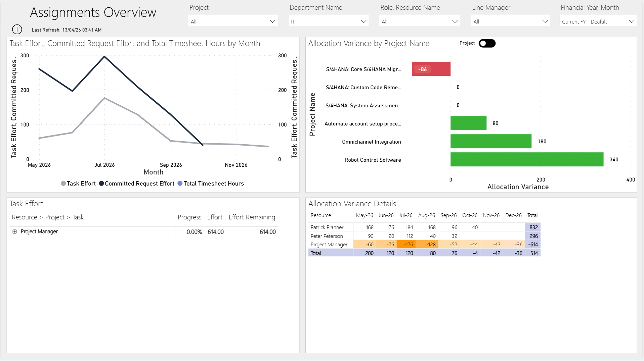Select the red -86 S/4HANA bar

click(x=431, y=69)
